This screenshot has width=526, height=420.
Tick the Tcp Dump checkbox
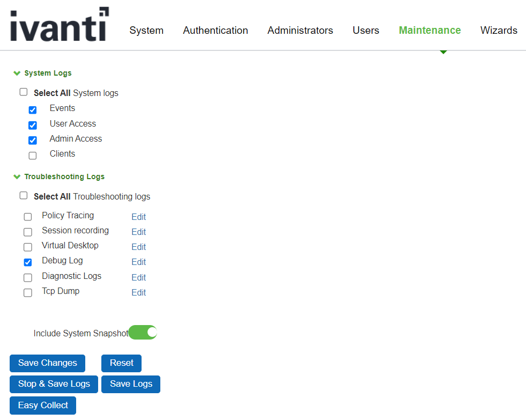point(28,293)
